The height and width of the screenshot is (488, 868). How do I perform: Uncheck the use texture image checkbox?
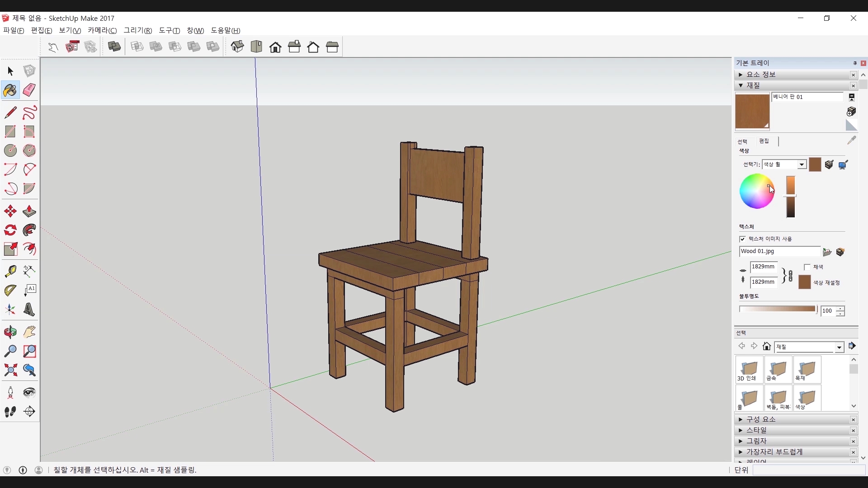pos(742,239)
